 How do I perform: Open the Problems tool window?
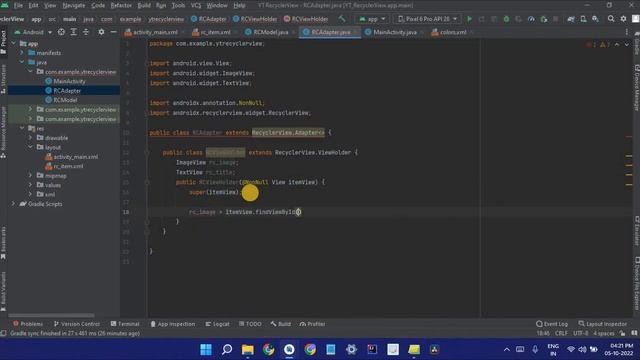[28, 324]
